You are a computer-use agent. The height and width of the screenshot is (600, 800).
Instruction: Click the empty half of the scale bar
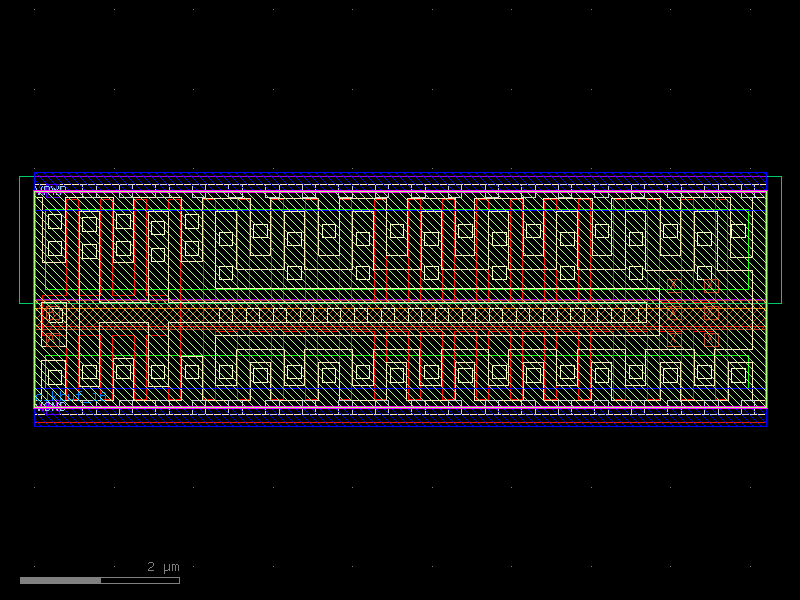click(x=140, y=580)
